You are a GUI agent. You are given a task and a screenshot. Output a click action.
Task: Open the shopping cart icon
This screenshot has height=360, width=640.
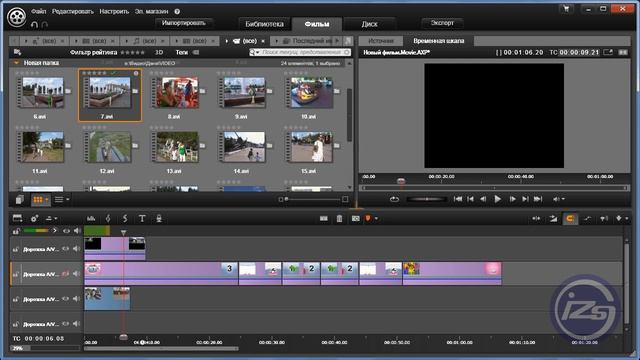click(x=566, y=9)
